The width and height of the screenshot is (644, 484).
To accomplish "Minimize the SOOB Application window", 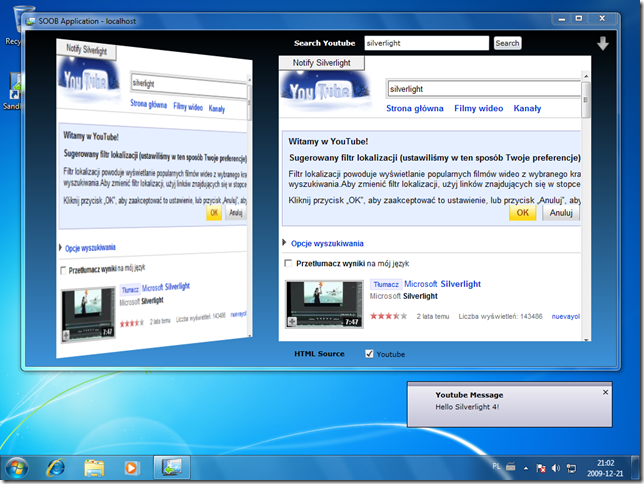I will pyautogui.click(x=561, y=18).
